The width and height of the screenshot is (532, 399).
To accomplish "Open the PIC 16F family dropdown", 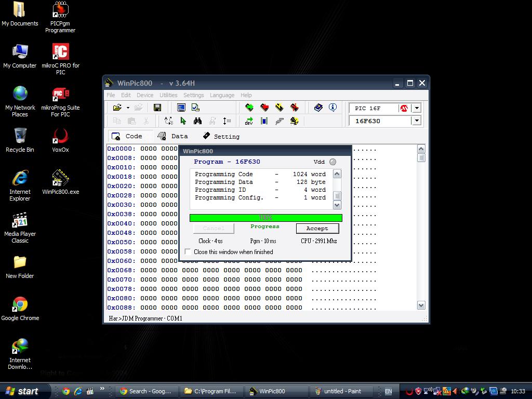I will pos(417,108).
